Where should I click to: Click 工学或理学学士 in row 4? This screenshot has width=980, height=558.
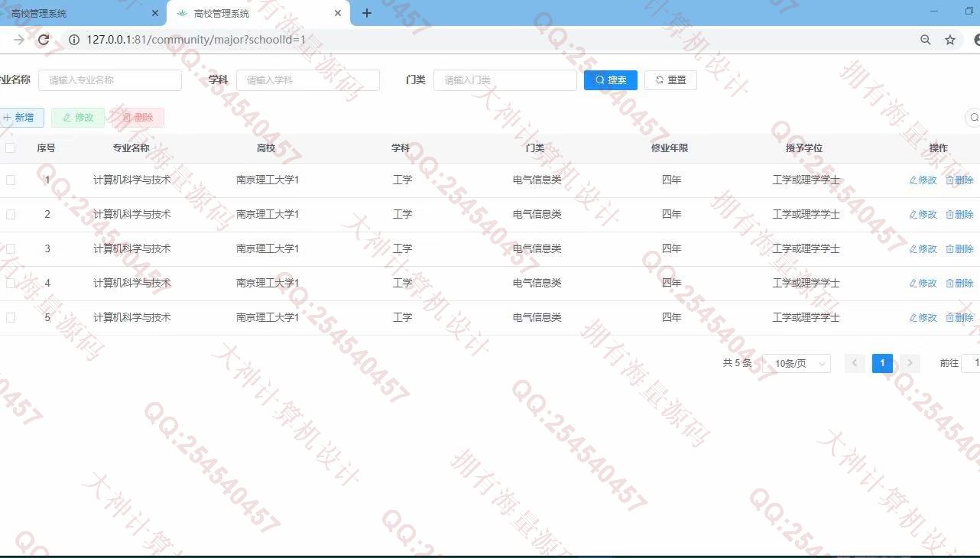click(x=806, y=284)
